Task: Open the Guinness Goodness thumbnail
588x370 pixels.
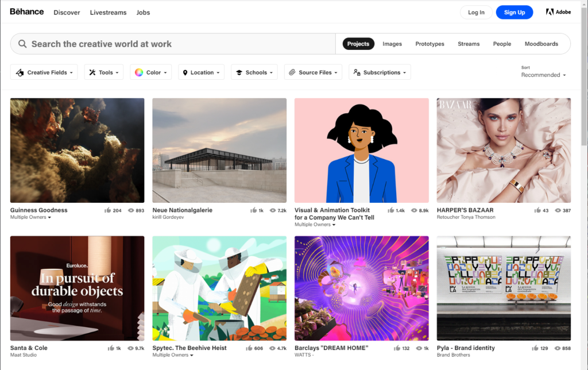Action: (78, 151)
